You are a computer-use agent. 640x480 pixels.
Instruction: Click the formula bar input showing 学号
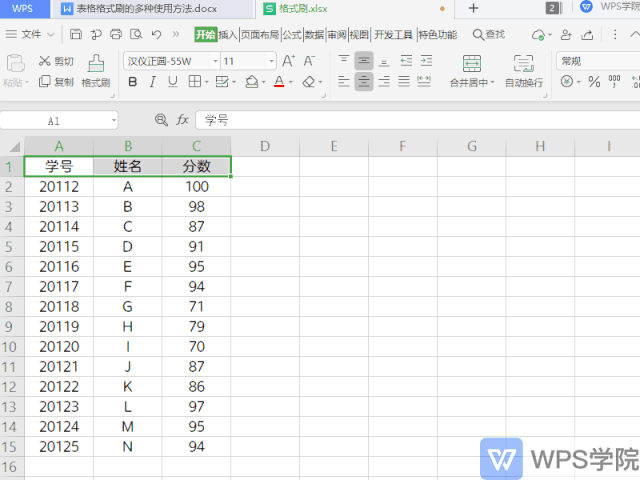pos(417,120)
